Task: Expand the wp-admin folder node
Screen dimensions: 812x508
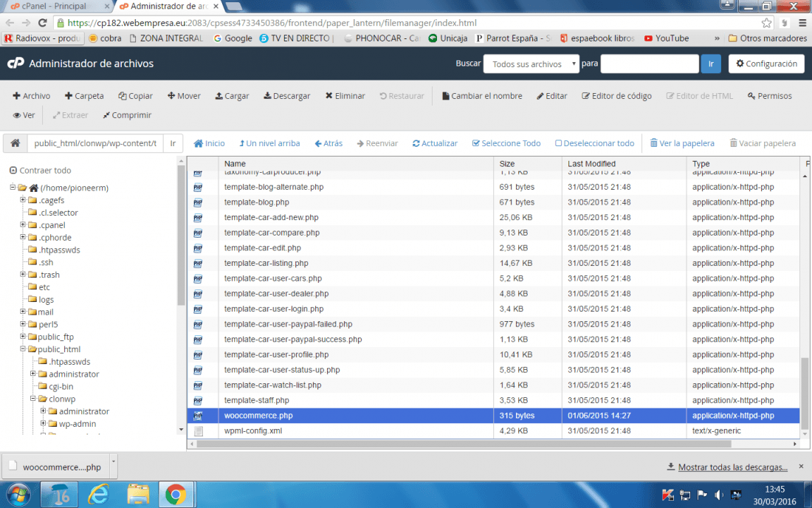Action: click(43, 424)
